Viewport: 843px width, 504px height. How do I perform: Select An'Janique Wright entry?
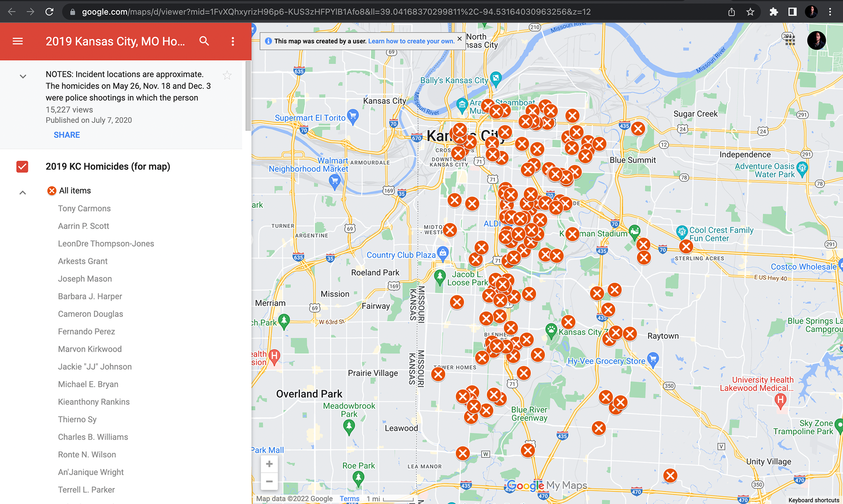click(91, 472)
